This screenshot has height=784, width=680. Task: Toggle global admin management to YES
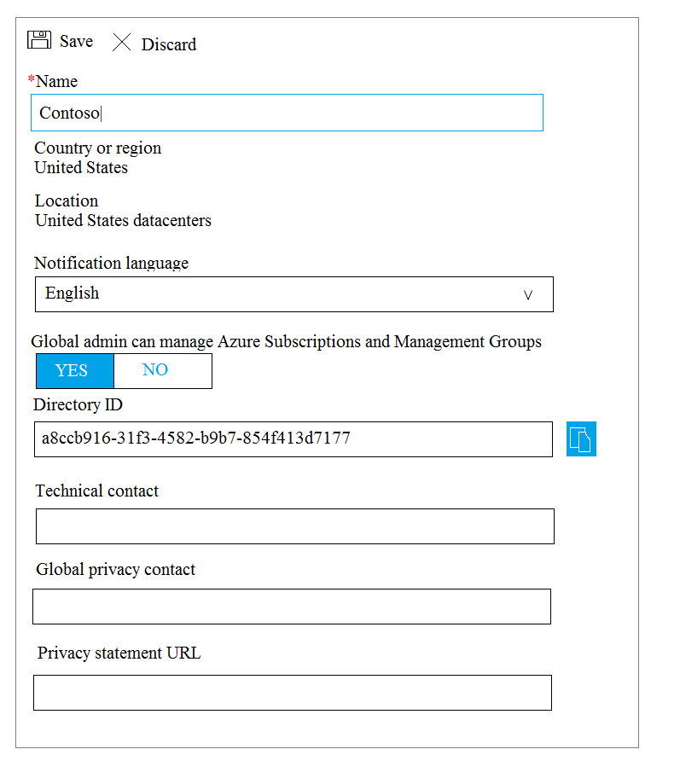75,370
